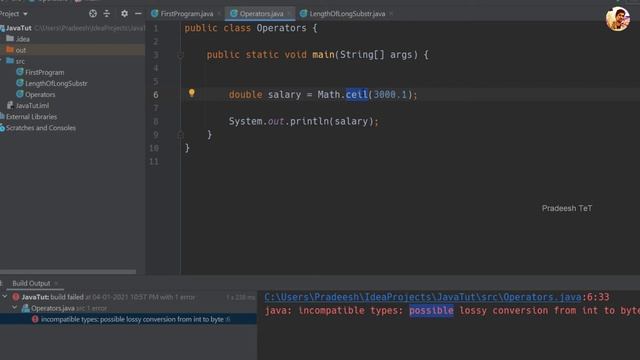Select External Libraries node
This screenshot has width=640, height=360.
tap(31, 117)
